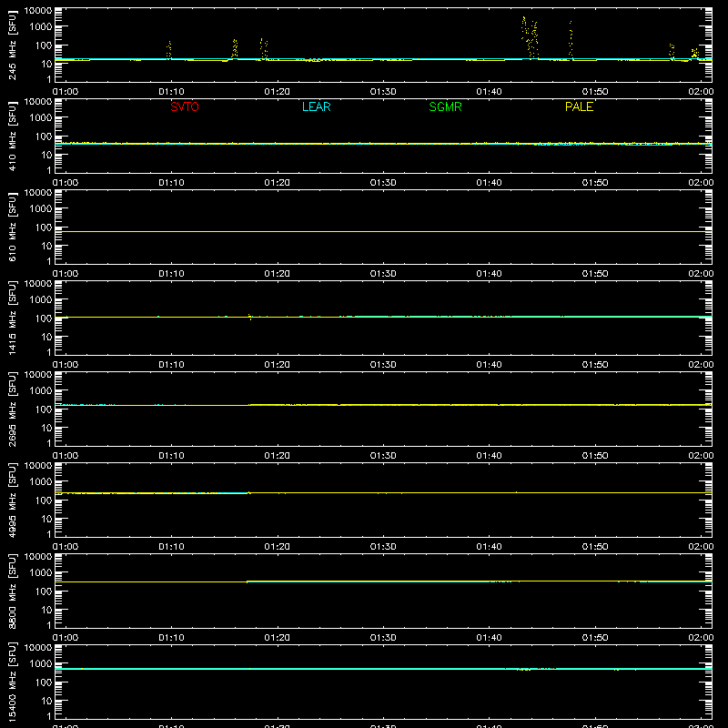Select the 8800 MHz [SFU] axis title
728x728 pixels.
click(x=12, y=591)
